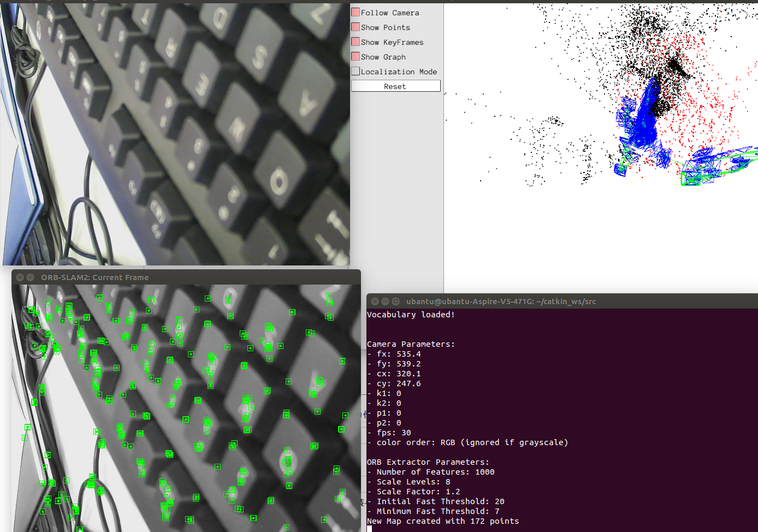The image size is (758, 532).
Task: Click the 'ORB Extractor Parameters:' heading
Action: [x=428, y=462]
